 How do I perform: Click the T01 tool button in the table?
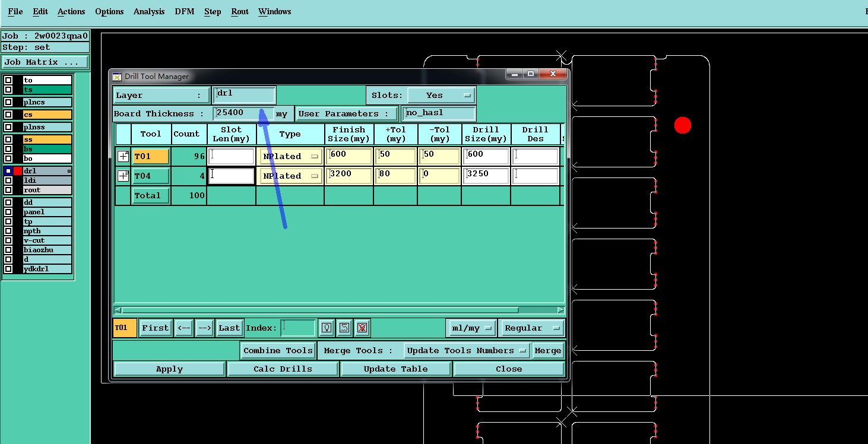(151, 157)
